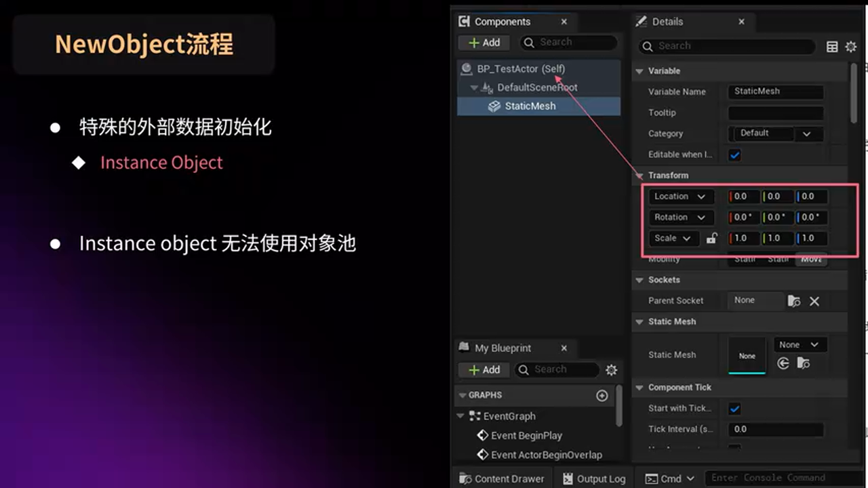
Task: Click Add in the Components panel
Action: pyautogui.click(x=484, y=42)
